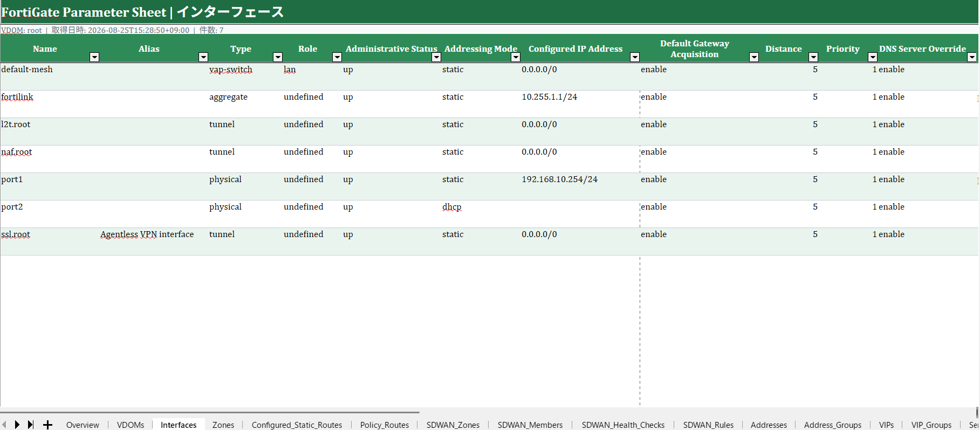Image resolution: width=980 pixels, height=430 pixels.
Task: Select the port2 name cell
Action: tap(50, 214)
